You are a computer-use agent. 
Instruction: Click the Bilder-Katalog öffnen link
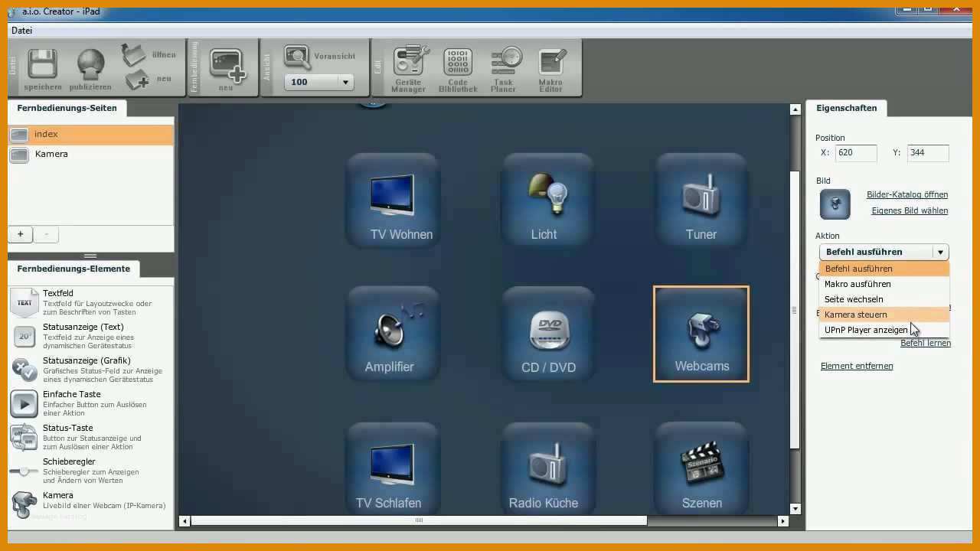[907, 194]
